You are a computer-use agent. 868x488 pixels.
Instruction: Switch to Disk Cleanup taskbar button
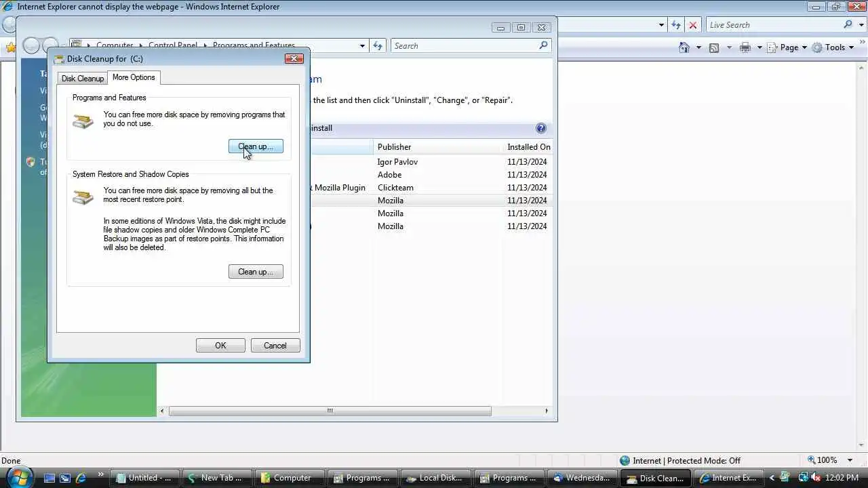655,478
